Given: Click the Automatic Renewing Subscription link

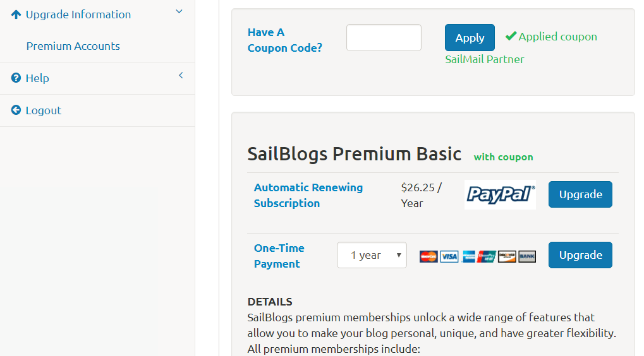Looking at the screenshot, I should [x=308, y=195].
